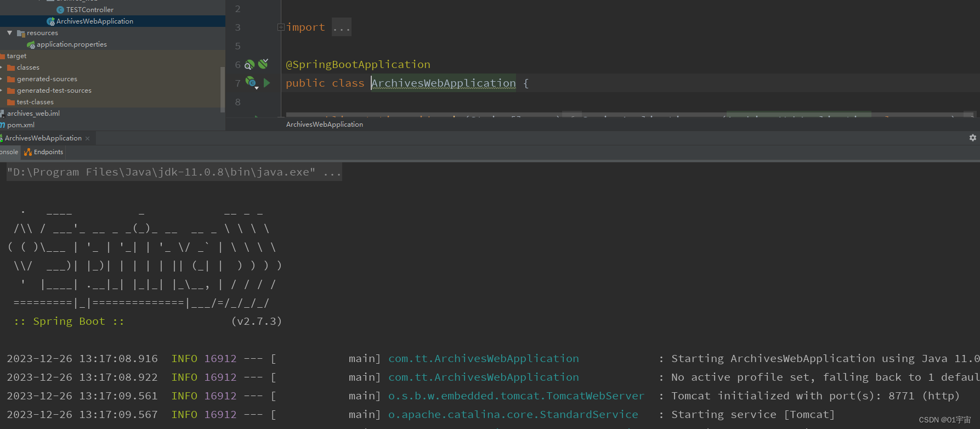Viewport: 980px width, 429px height.
Task: Click 'Tomcat initialized with port(s): 8771' message
Action: pos(815,396)
